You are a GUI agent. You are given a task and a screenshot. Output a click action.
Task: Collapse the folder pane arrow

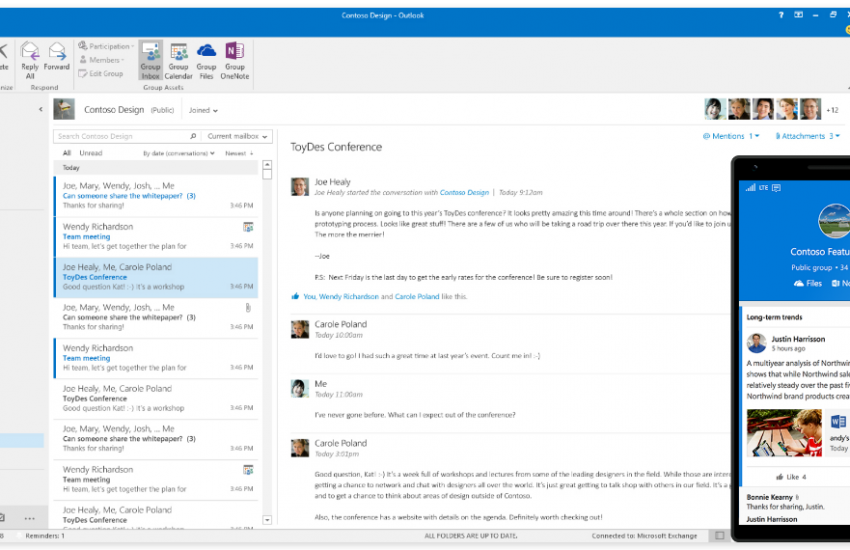pyautogui.click(x=41, y=109)
